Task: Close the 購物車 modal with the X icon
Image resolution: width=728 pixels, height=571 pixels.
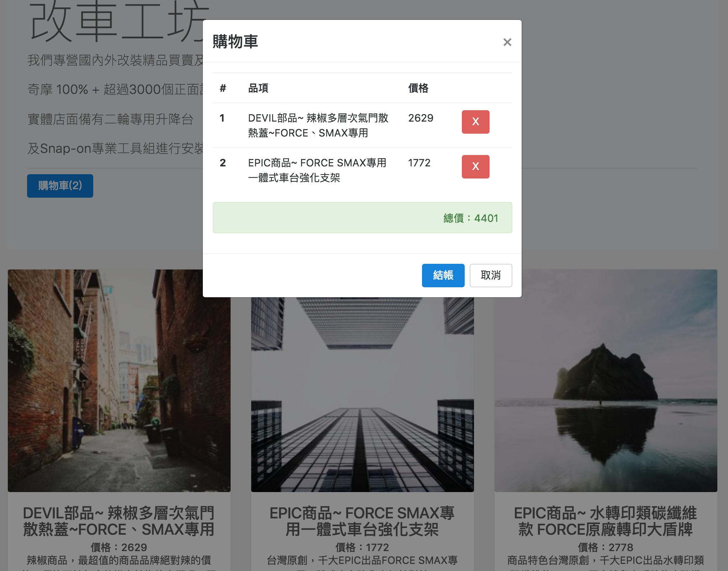Action: click(x=507, y=42)
